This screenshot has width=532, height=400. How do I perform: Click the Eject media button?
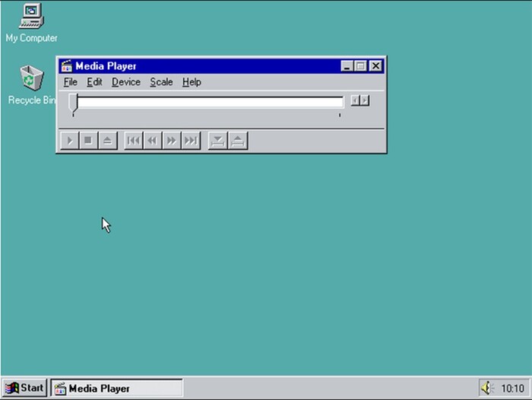click(x=107, y=141)
